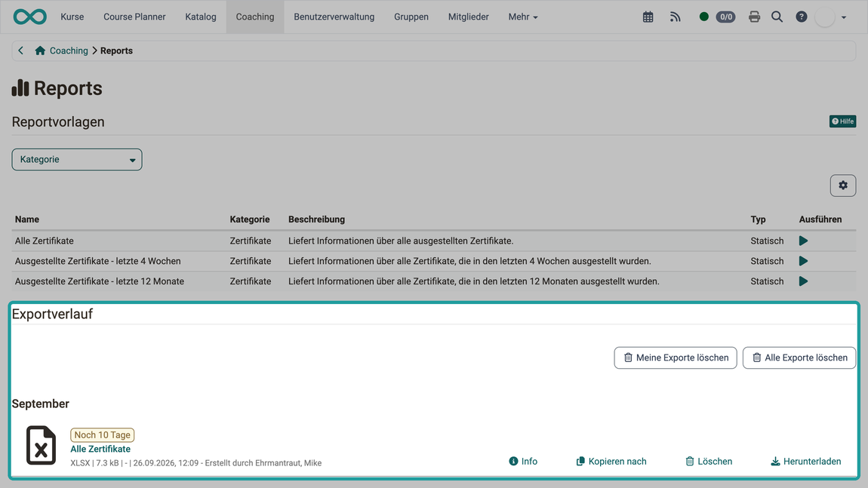Screen dimensions: 868x488
Task: Click Alle Exporte löschen button
Action: coord(799,358)
